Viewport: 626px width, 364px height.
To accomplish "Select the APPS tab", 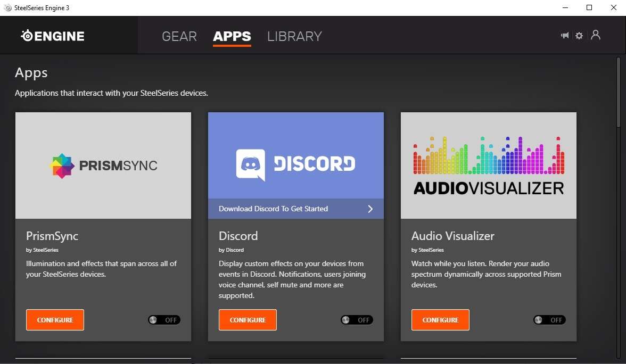I will coord(232,36).
